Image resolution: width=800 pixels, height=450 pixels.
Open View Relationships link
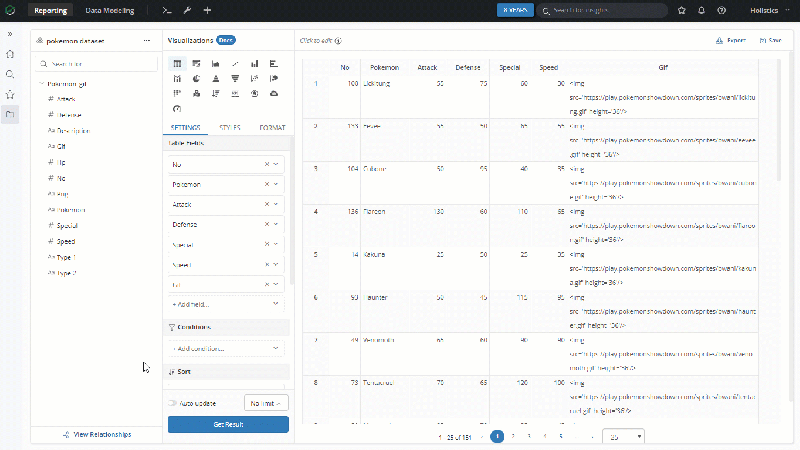pos(97,435)
